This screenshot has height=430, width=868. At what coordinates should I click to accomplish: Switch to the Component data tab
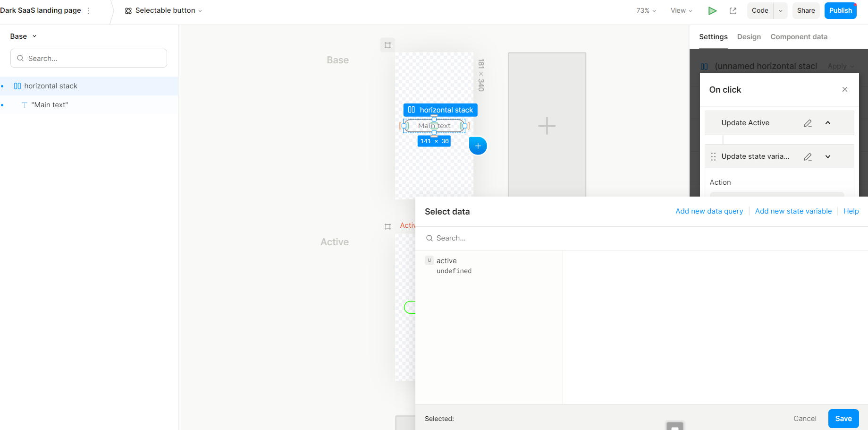coord(799,37)
